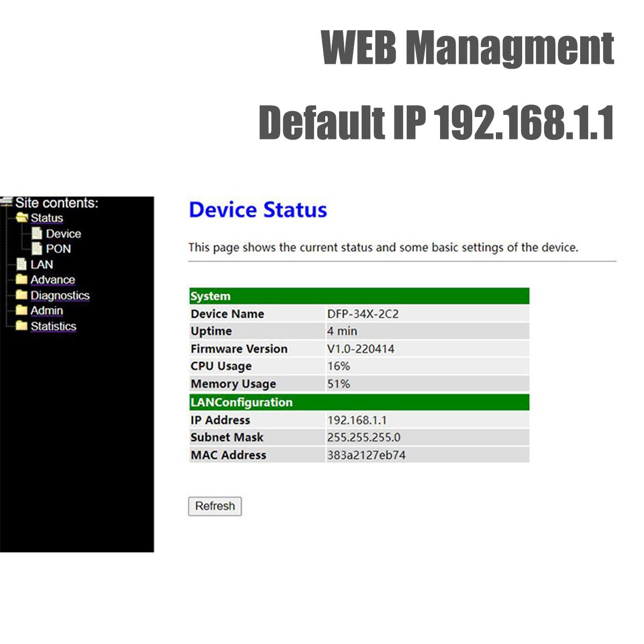This screenshot has width=644, height=644.
Task: Click the MAC Address value 383a2127eb74
Action: (366, 455)
